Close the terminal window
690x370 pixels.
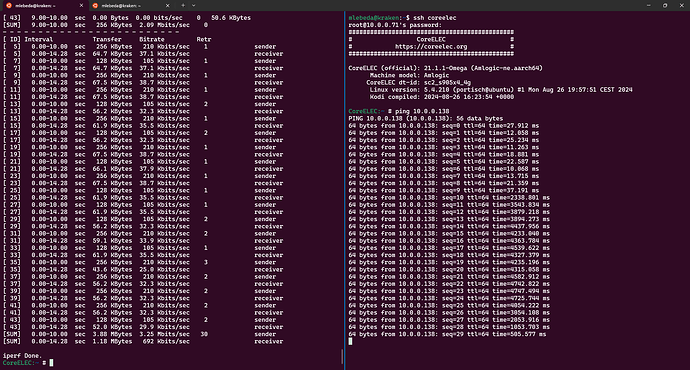681,5
